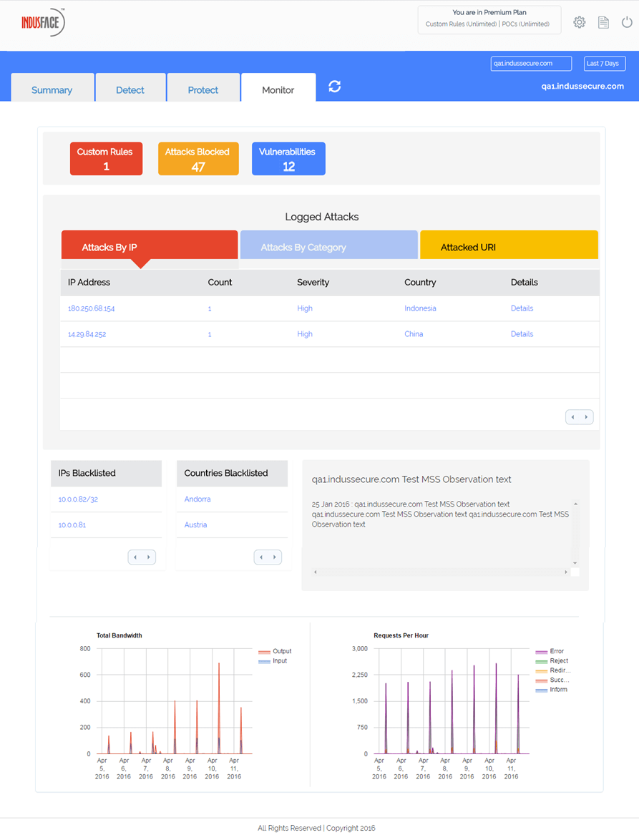Click the Premium Plan info box
Viewport: 639px width, 840px height.
pos(489,20)
